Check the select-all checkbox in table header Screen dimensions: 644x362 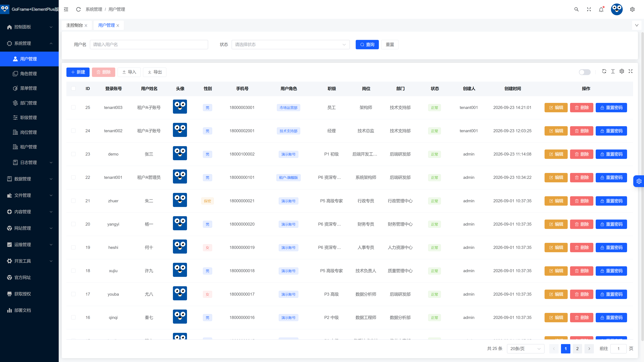coord(73,88)
